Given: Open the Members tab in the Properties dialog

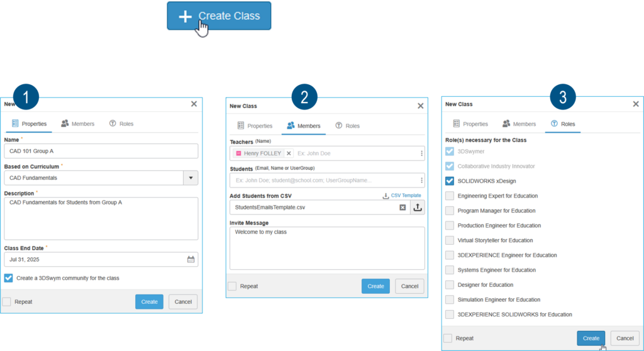Looking at the screenshot, I should [78, 124].
